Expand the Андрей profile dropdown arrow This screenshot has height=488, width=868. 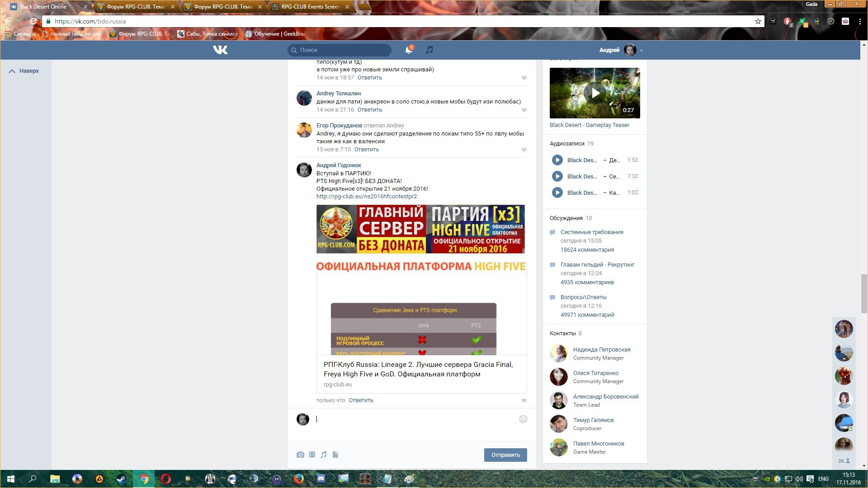click(x=642, y=51)
